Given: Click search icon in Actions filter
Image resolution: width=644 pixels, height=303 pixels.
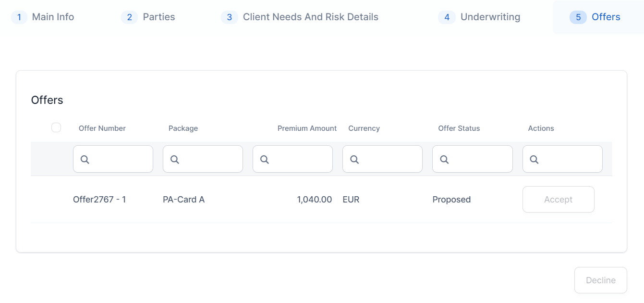Looking at the screenshot, I should click(534, 160).
